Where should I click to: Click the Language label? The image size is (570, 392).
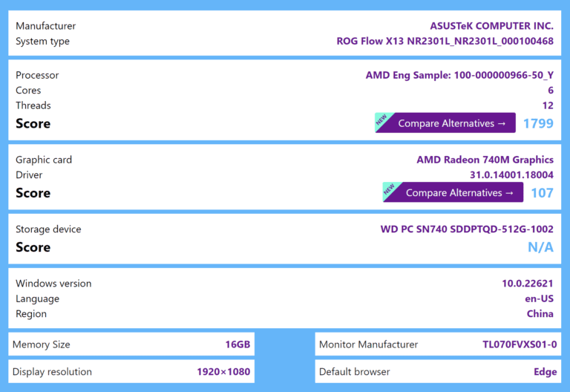pyautogui.click(x=37, y=298)
